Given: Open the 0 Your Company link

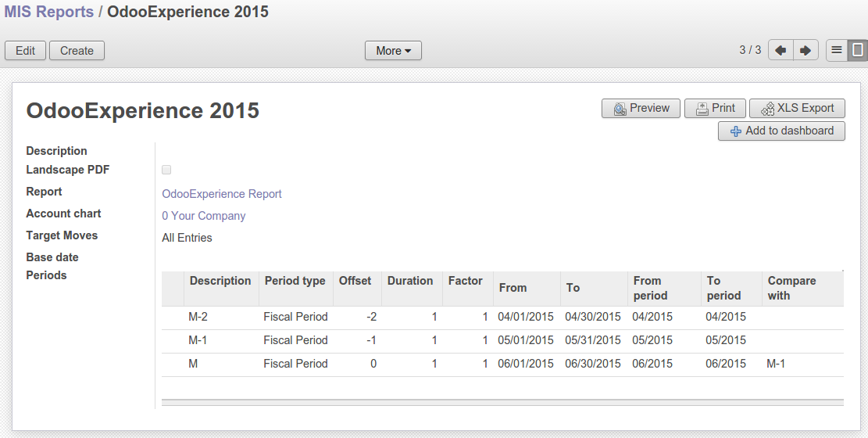Looking at the screenshot, I should (203, 216).
